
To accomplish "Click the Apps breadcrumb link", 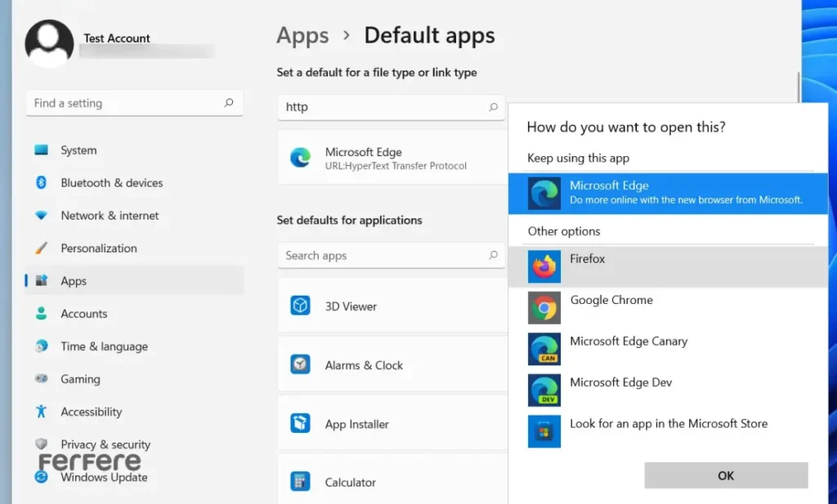I will pyautogui.click(x=302, y=36).
